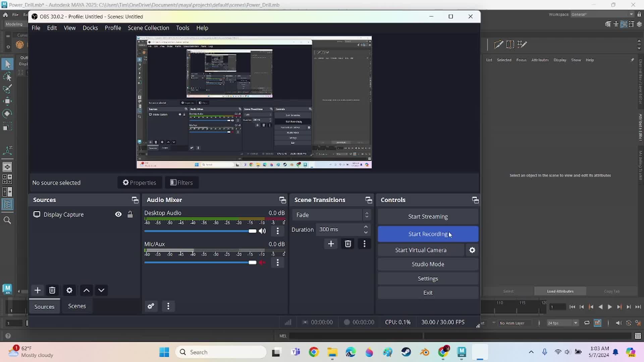Click the remove source trash icon
This screenshot has width=644, height=362.
[x=52, y=290]
